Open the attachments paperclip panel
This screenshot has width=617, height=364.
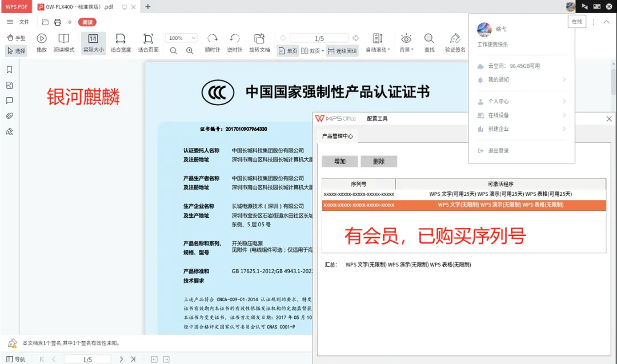[10, 115]
